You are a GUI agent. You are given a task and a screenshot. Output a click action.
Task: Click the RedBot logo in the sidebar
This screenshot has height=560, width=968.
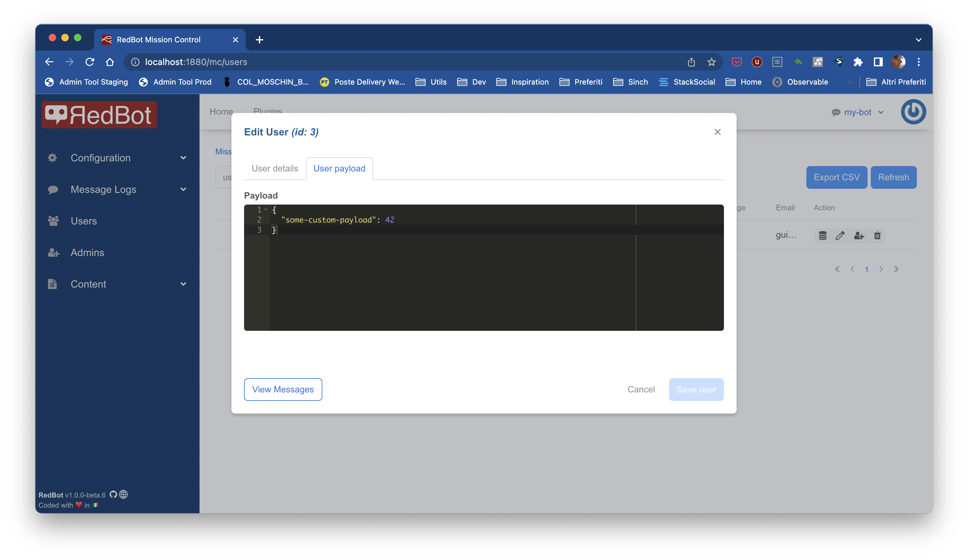coord(99,114)
